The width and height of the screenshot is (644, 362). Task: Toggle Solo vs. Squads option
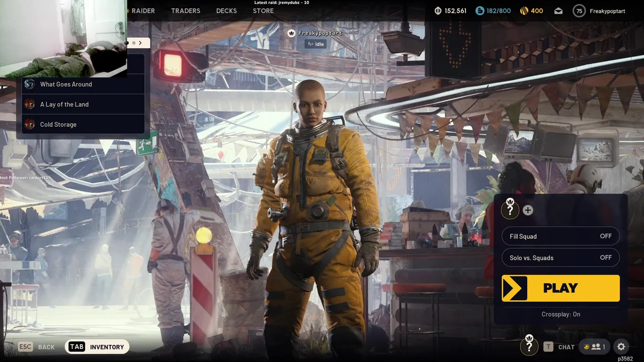pyautogui.click(x=560, y=258)
